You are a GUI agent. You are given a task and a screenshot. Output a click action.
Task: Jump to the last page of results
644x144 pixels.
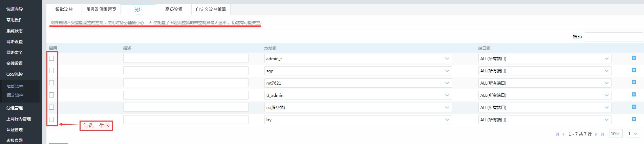[602, 134]
